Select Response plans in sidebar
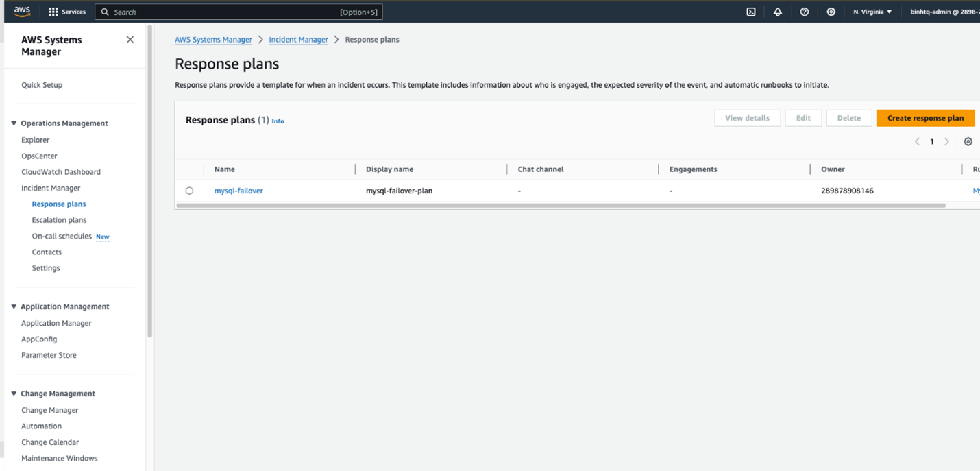This screenshot has height=471, width=980. click(x=59, y=204)
